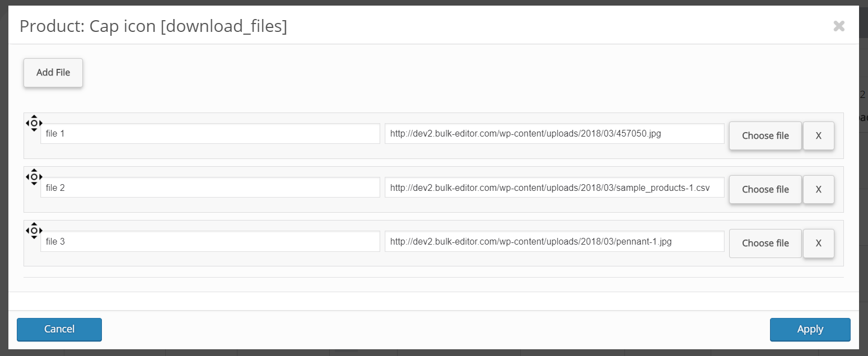Click the sample_products-1.csv URL field
The height and width of the screenshot is (356, 868).
[x=554, y=188]
